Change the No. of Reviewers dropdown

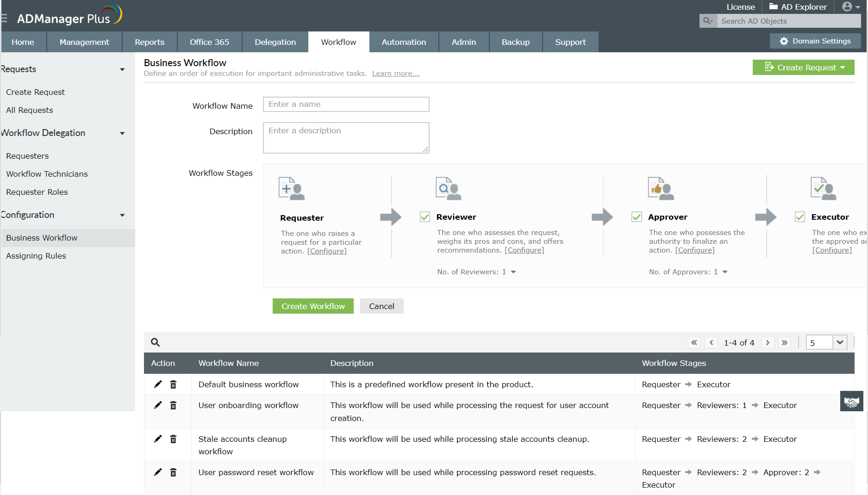coord(512,272)
